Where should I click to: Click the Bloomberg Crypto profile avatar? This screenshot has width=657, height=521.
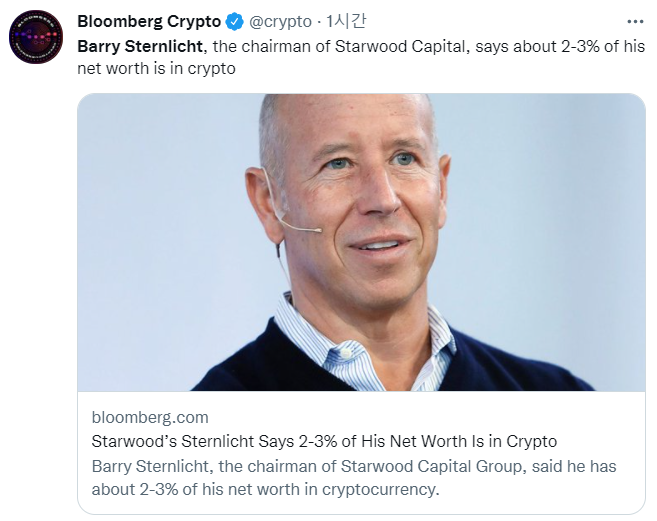[37, 39]
